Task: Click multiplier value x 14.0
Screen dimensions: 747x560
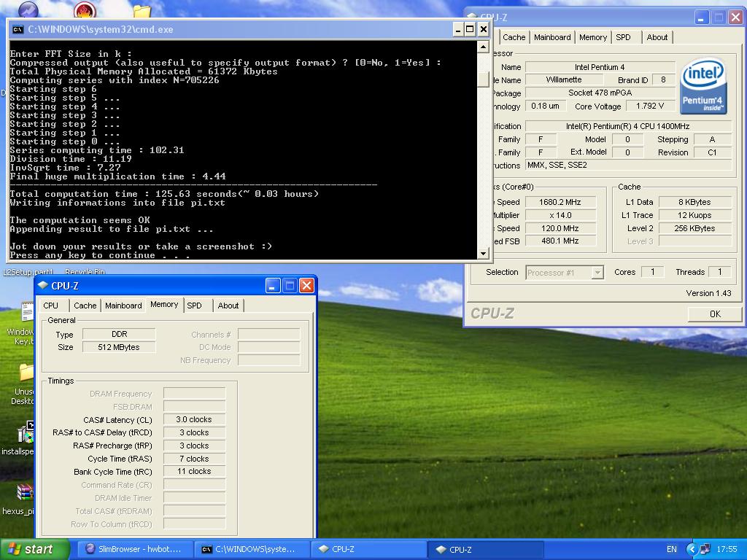Action: click(x=560, y=215)
